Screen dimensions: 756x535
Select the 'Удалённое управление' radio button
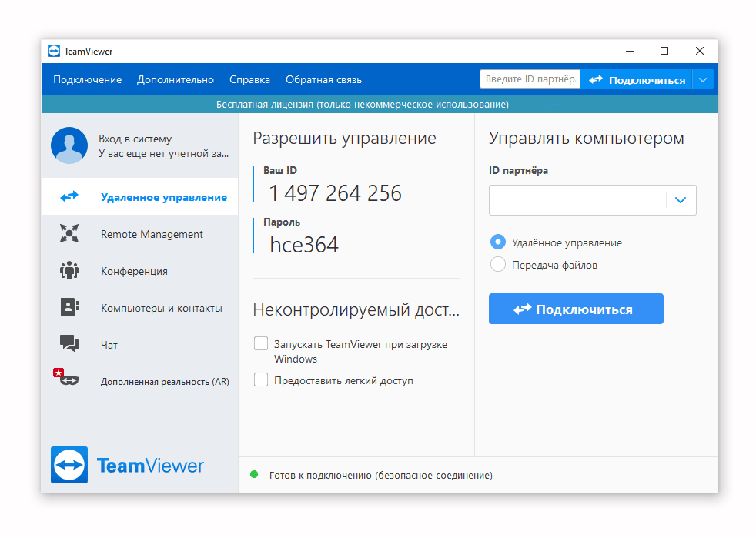[498, 242]
